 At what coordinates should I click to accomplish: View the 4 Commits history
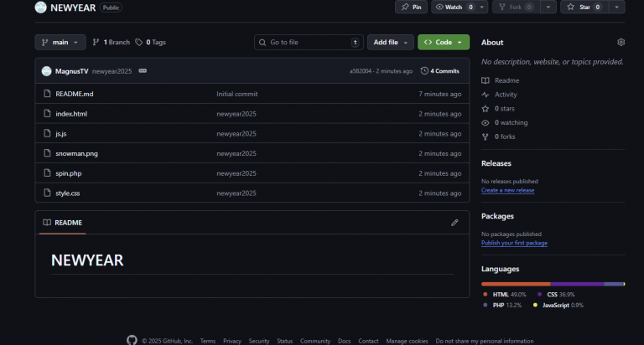[x=440, y=71]
